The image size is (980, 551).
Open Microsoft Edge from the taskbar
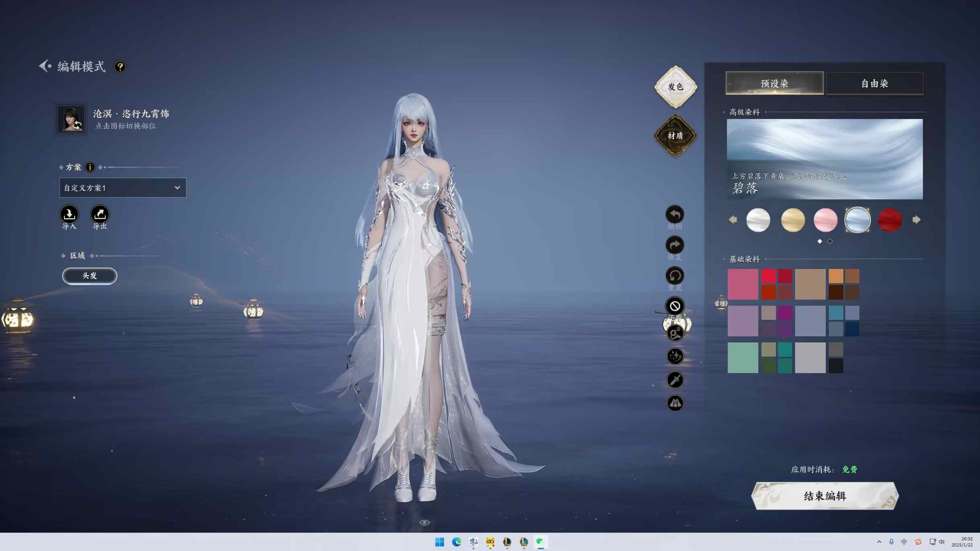[457, 542]
